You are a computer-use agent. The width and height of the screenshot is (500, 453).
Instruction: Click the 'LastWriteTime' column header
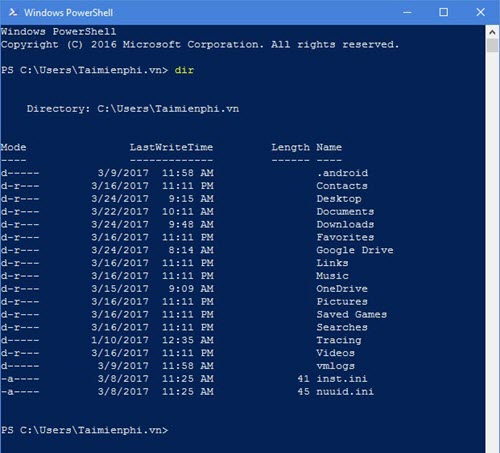171,147
